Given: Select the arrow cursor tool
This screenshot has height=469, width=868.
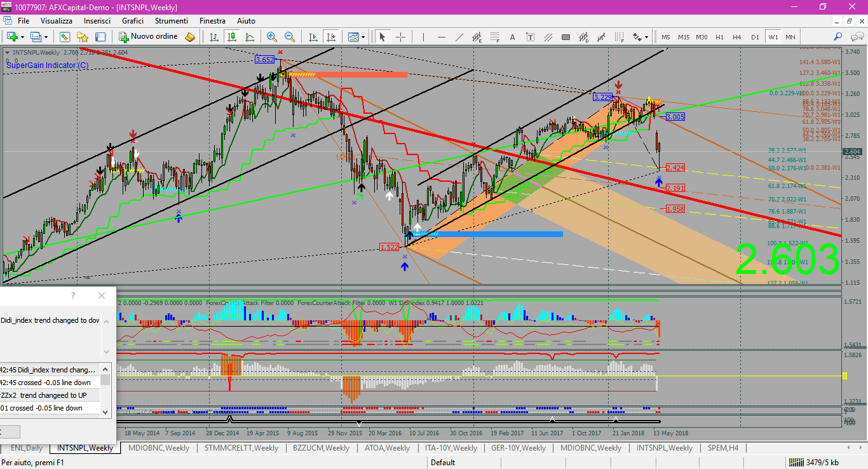Looking at the screenshot, I should tap(383, 37).
